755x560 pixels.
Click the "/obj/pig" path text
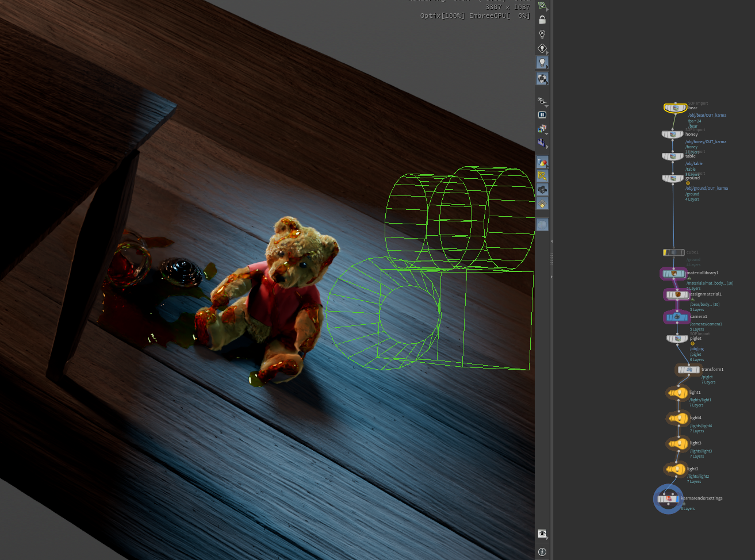[697, 349]
